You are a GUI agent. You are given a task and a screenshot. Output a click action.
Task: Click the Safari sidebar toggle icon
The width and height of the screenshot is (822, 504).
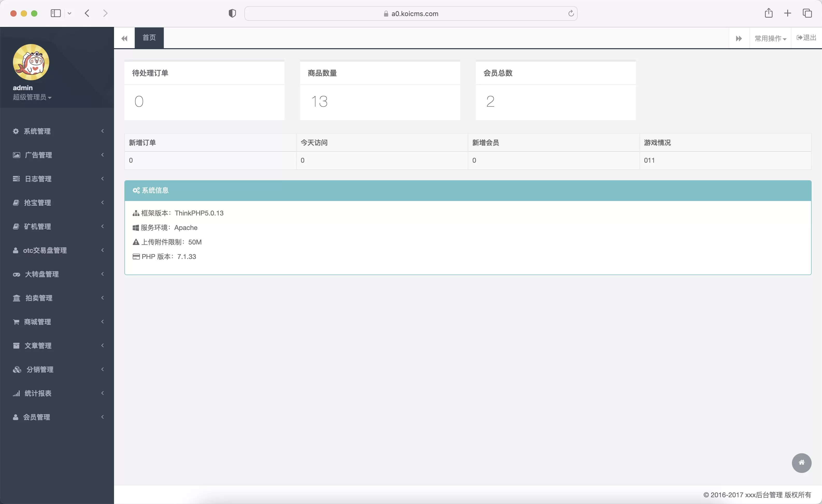coord(56,13)
